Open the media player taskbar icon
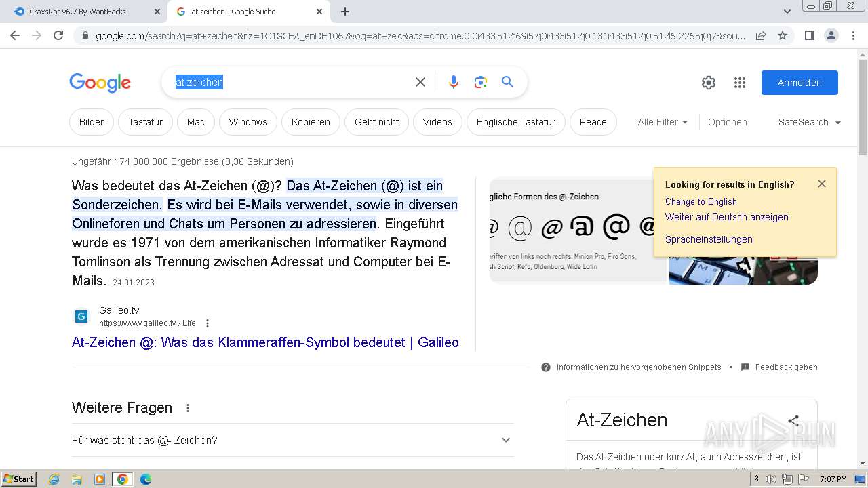The image size is (868, 488). pos(100,479)
